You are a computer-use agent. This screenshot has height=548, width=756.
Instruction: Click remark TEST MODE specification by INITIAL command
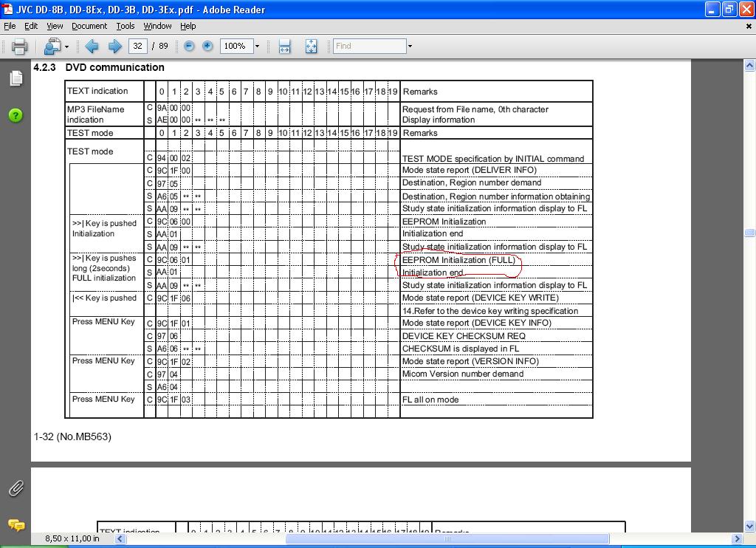(493, 159)
